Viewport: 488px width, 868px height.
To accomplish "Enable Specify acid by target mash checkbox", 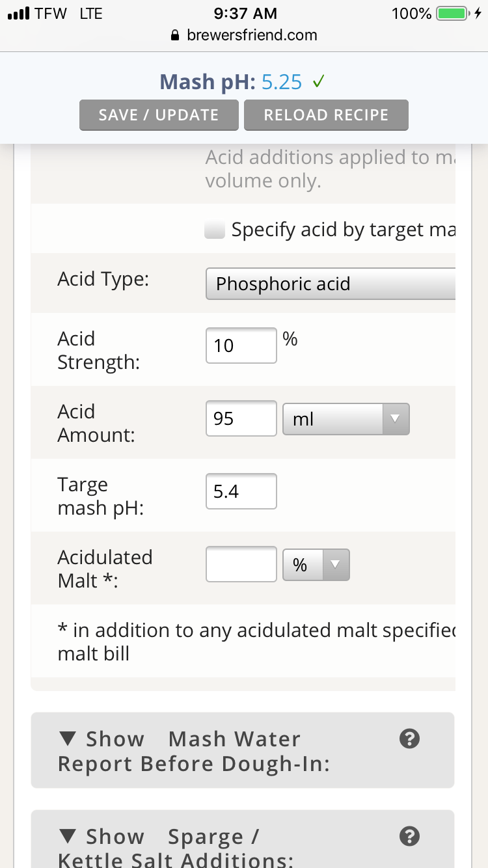I will click(215, 230).
